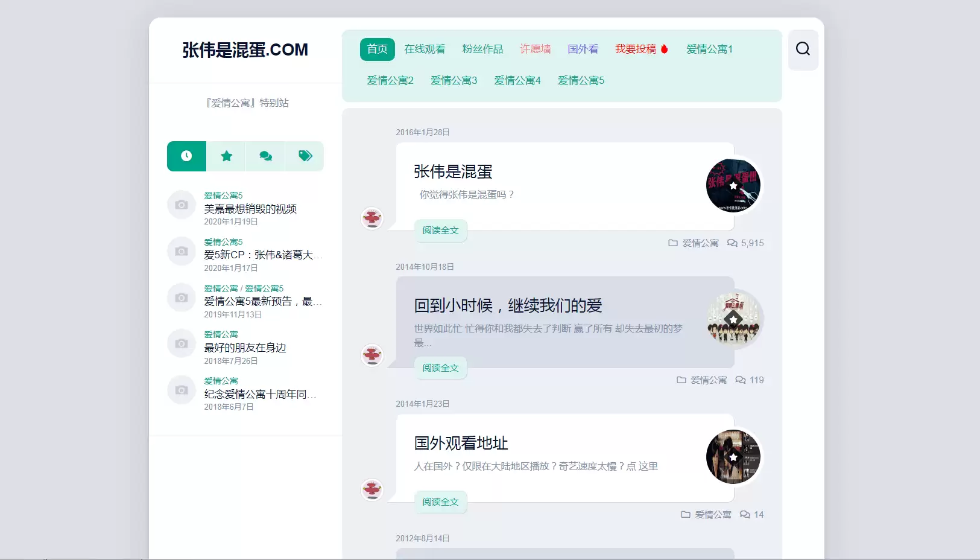
Task: Open 爱情公寓2 menu item
Action: click(x=390, y=81)
